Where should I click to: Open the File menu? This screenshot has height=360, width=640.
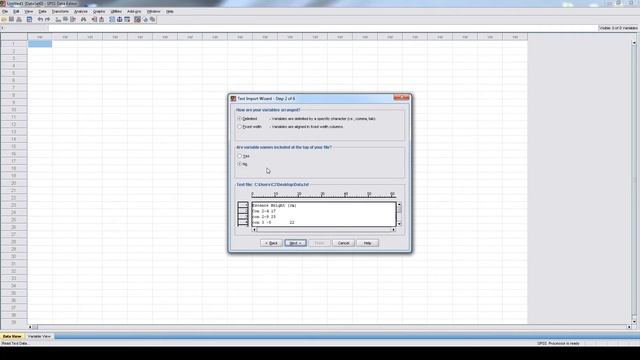pyautogui.click(x=5, y=11)
